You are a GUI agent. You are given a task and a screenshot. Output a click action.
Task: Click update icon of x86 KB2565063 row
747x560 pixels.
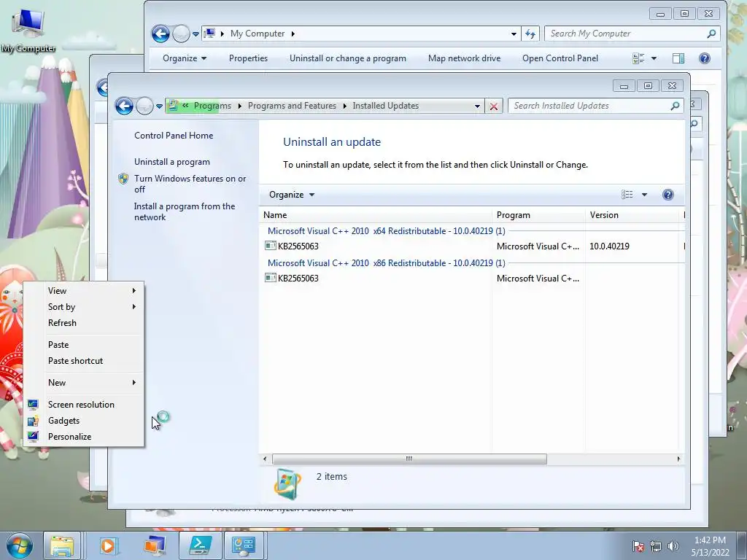(270, 278)
